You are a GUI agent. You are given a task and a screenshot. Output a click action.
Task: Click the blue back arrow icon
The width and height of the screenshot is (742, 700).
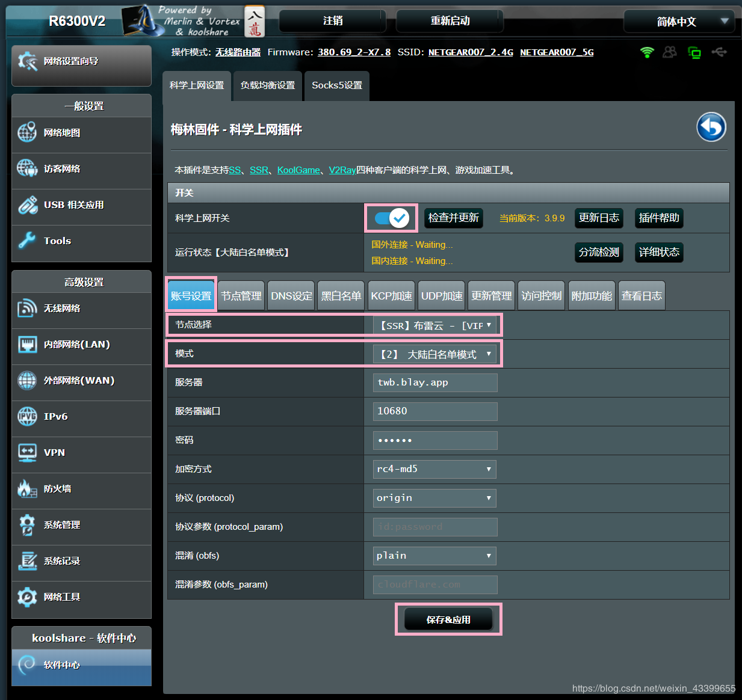coord(711,127)
